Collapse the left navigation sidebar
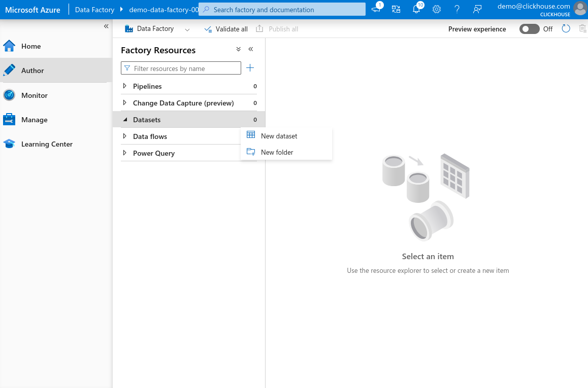Screen dimensions: 588x388 tap(106, 26)
